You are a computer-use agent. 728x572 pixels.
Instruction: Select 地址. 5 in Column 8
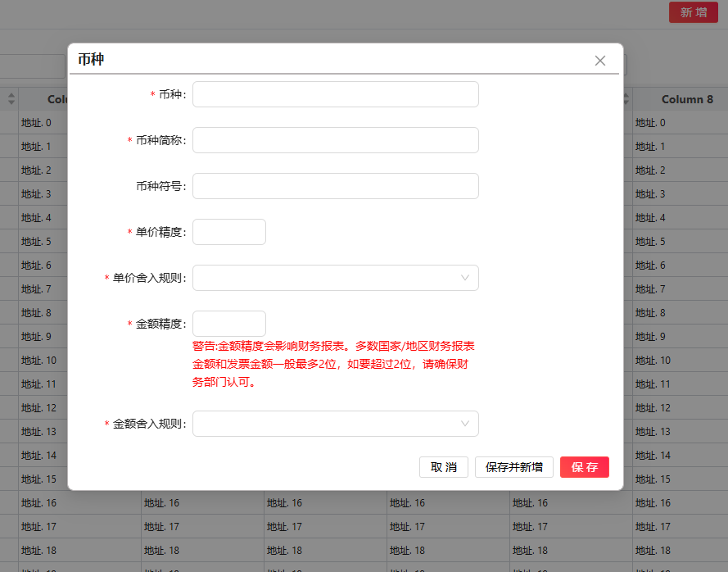[x=650, y=242]
